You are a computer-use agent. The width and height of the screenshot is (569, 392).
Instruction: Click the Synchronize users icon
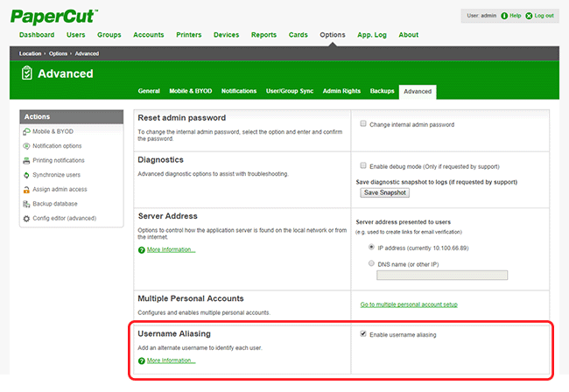pyautogui.click(x=26, y=175)
